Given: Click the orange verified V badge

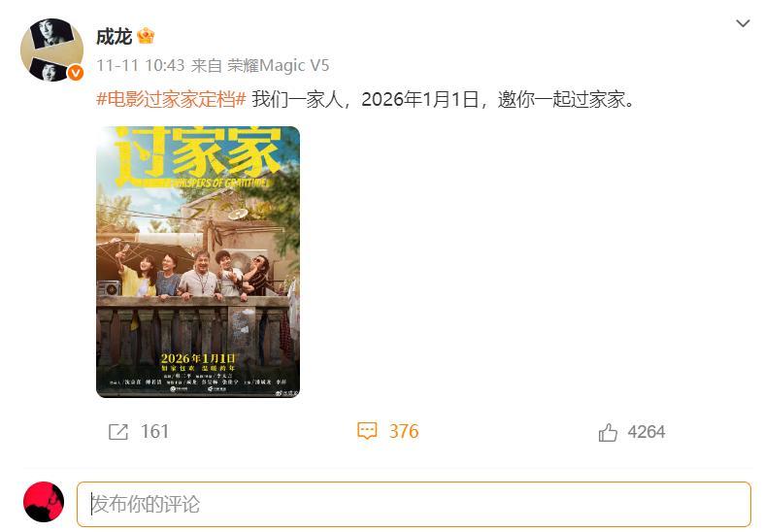Looking at the screenshot, I should [x=75, y=73].
